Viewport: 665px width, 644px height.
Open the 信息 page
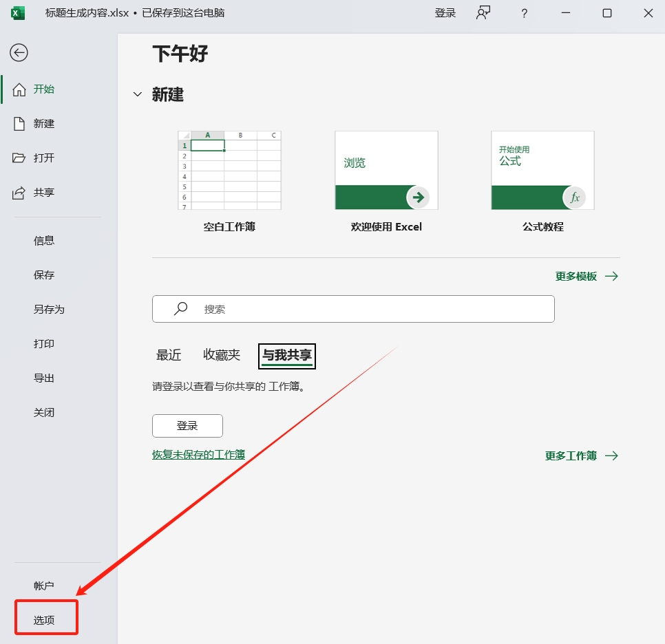(43, 241)
